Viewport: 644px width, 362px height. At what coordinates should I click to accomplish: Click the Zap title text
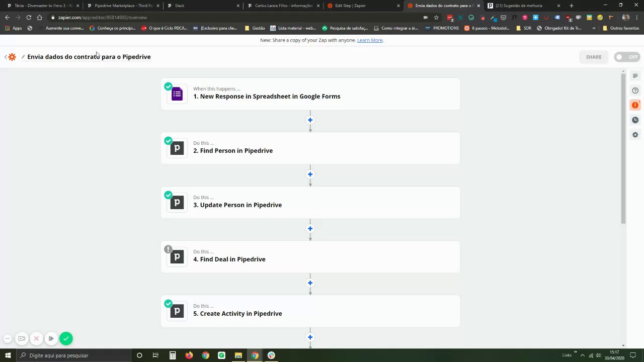click(x=89, y=57)
